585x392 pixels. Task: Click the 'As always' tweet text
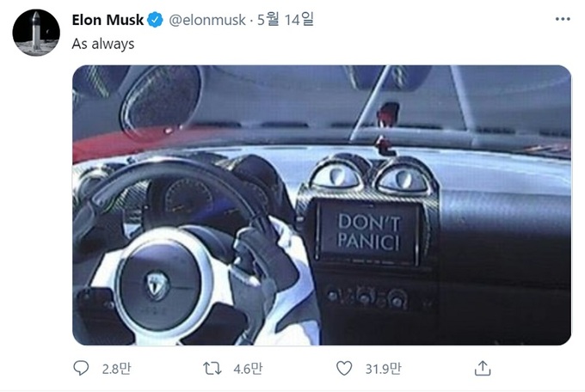[103, 44]
